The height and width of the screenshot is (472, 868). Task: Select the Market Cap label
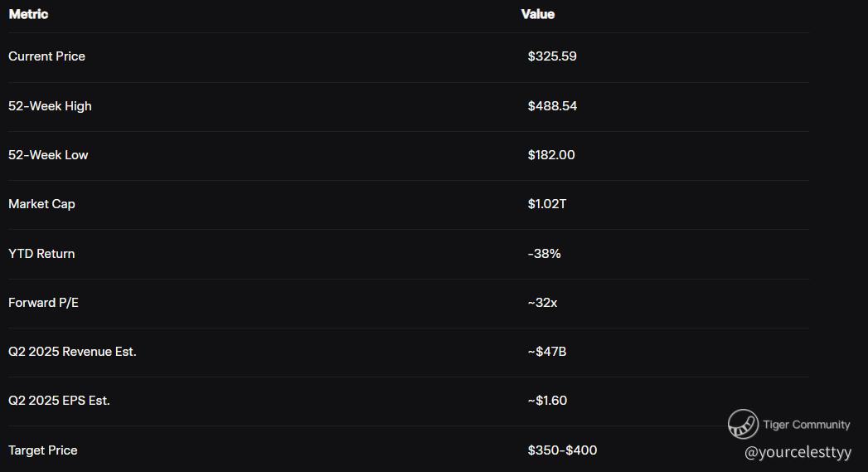[x=41, y=204]
